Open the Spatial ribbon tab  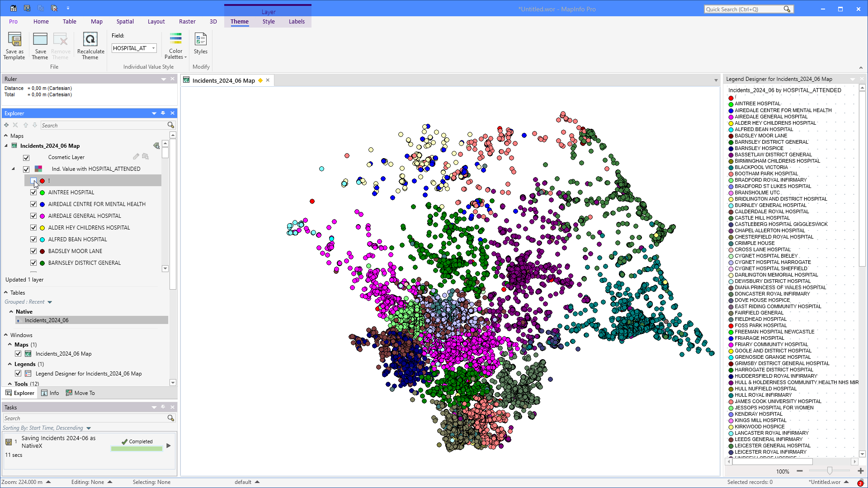click(125, 22)
